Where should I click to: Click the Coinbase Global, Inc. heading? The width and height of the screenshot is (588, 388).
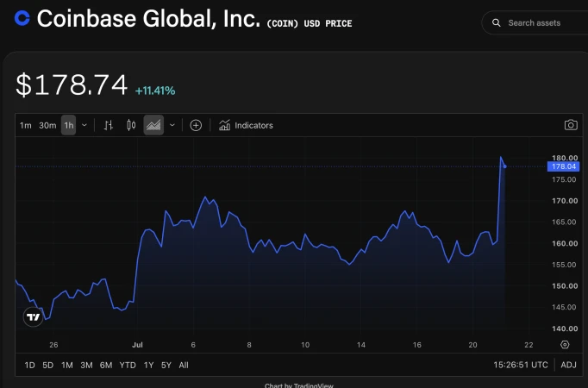148,19
